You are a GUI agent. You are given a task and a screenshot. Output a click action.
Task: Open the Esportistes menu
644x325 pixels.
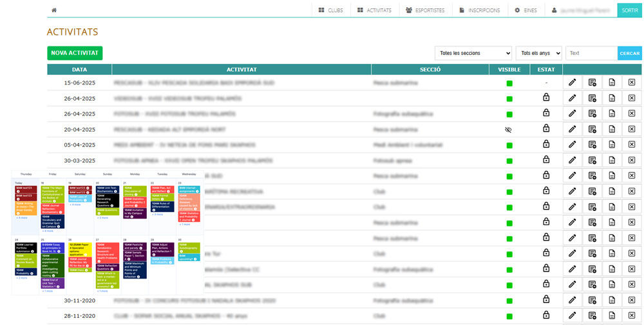[425, 10]
